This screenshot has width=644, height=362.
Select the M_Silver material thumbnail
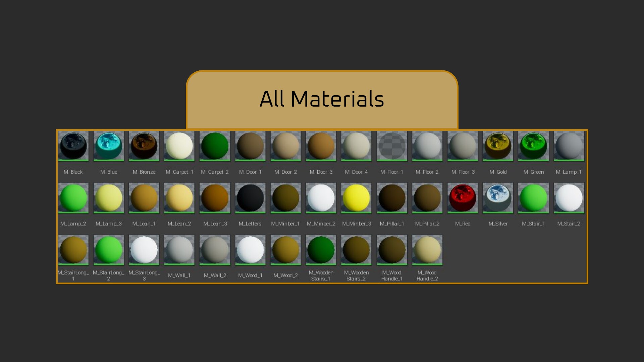498,198
